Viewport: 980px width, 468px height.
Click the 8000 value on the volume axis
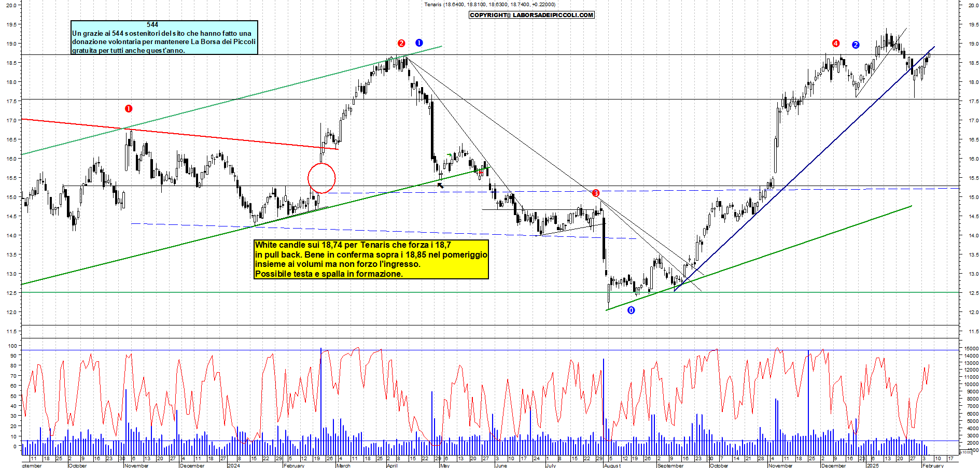coord(972,399)
